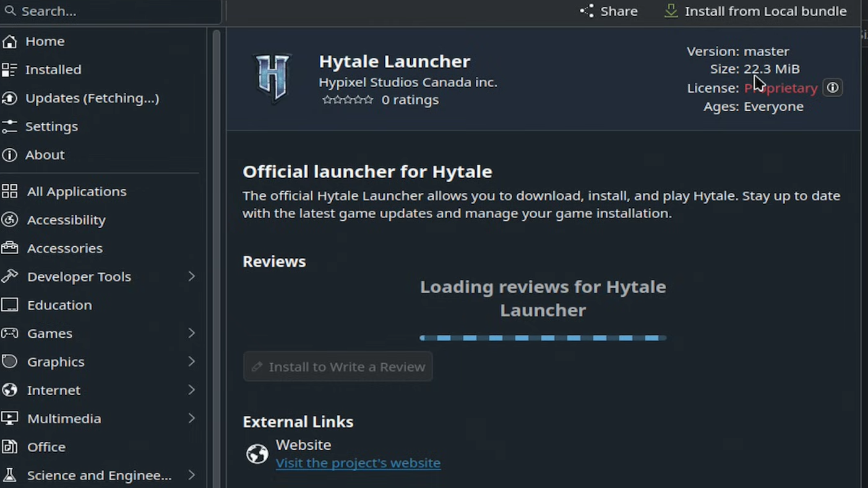
Task: Expand the Graphics category chevron
Action: click(x=192, y=362)
